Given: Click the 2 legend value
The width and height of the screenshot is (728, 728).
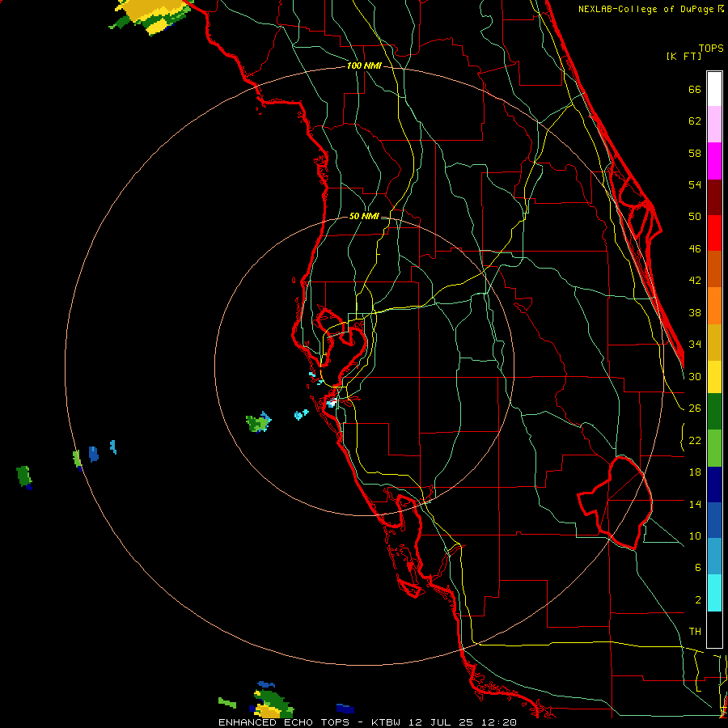Looking at the screenshot, I should (697, 600).
